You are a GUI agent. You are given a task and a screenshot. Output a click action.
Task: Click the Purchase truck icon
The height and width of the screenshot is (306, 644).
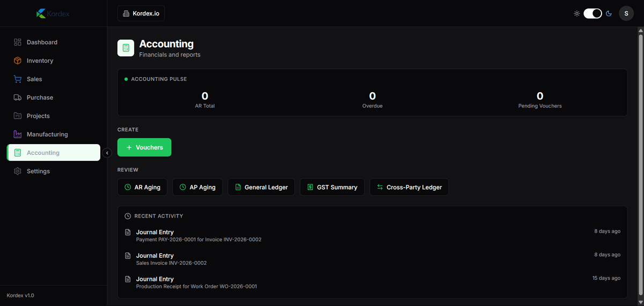[17, 98]
